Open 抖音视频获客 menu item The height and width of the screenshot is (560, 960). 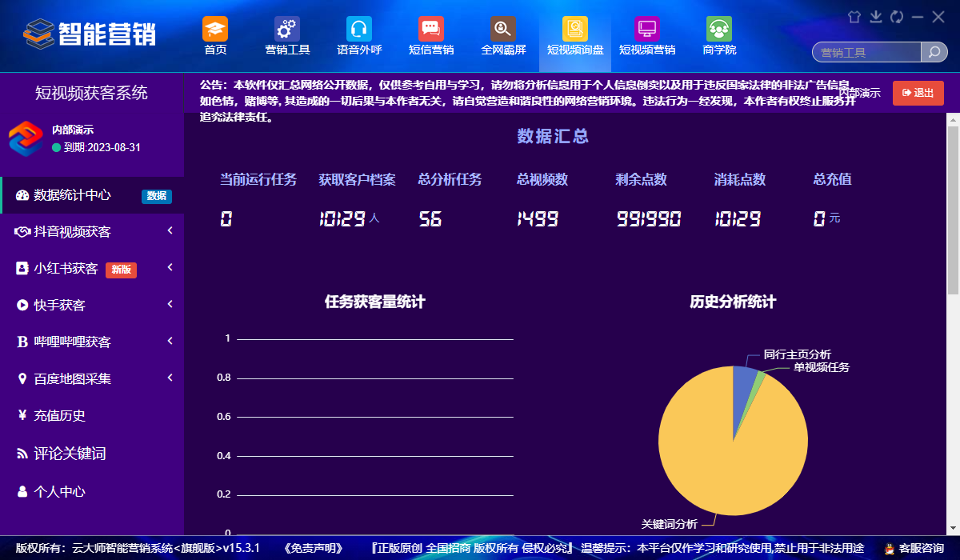(x=92, y=232)
